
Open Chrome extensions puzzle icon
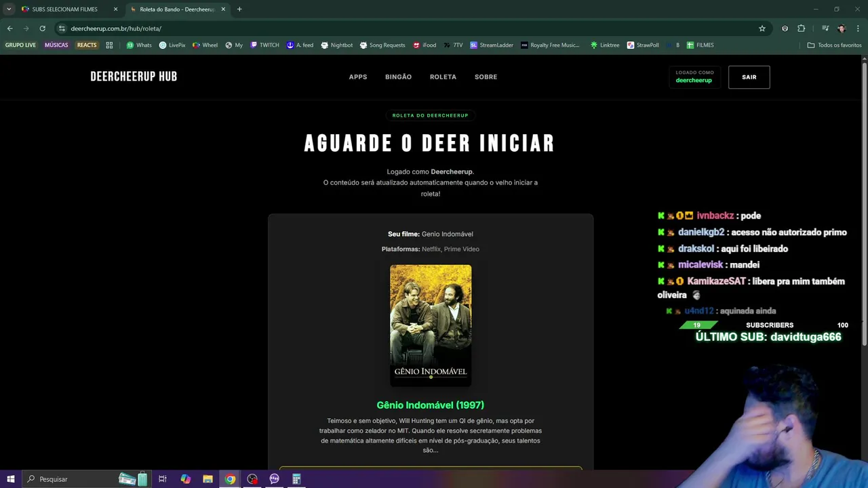(802, 28)
